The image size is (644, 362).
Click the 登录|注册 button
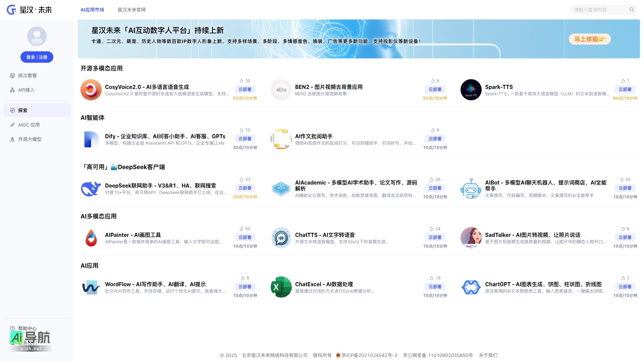tap(37, 57)
